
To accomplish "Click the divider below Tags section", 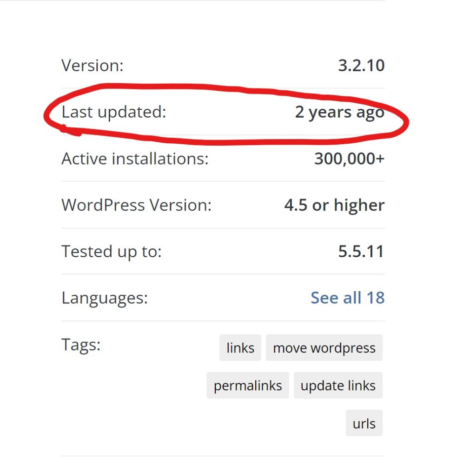I will (x=223, y=456).
